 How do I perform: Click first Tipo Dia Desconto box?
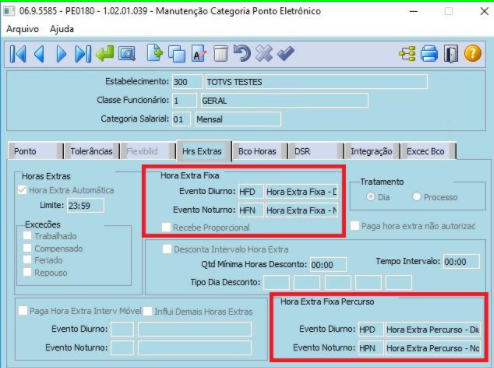tap(276, 283)
